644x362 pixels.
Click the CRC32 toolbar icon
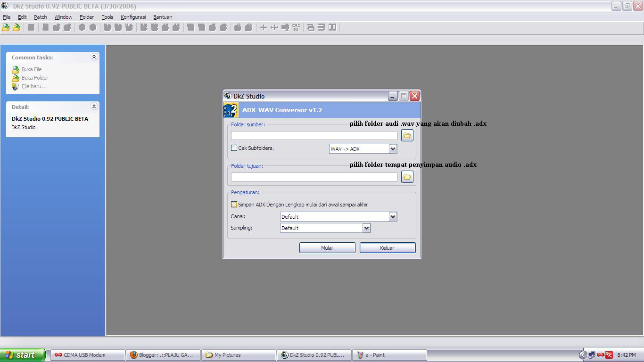pyautogui.click(x=296, y=27)
